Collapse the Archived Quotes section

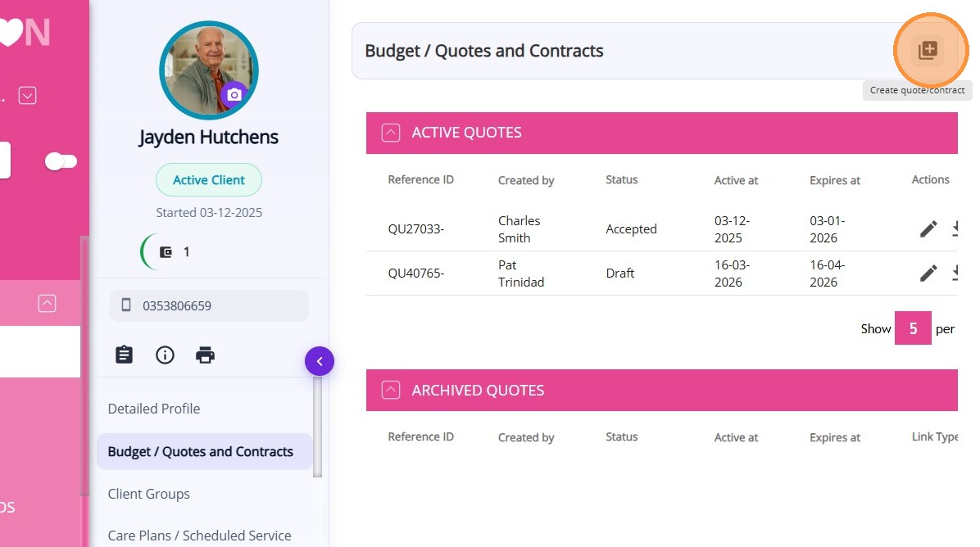tap(391, 391)
